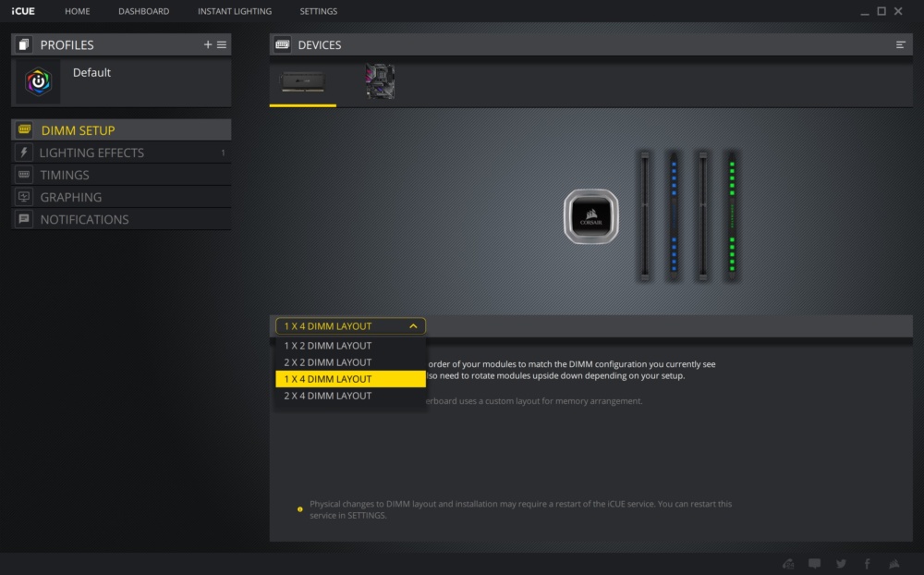Select the blue-lit DIMM module
The width and height of the screenshot is (924, 575).
tap(675, 215)
